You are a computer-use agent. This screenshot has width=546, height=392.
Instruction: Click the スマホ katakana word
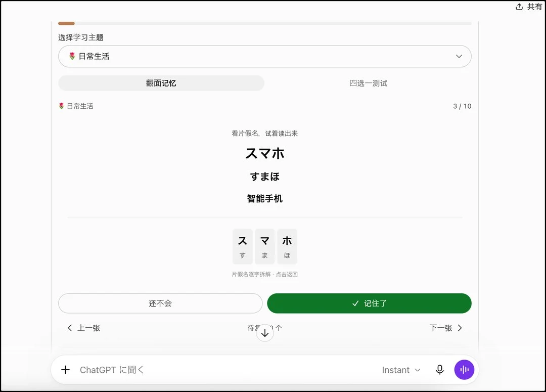tap(264, 153)
